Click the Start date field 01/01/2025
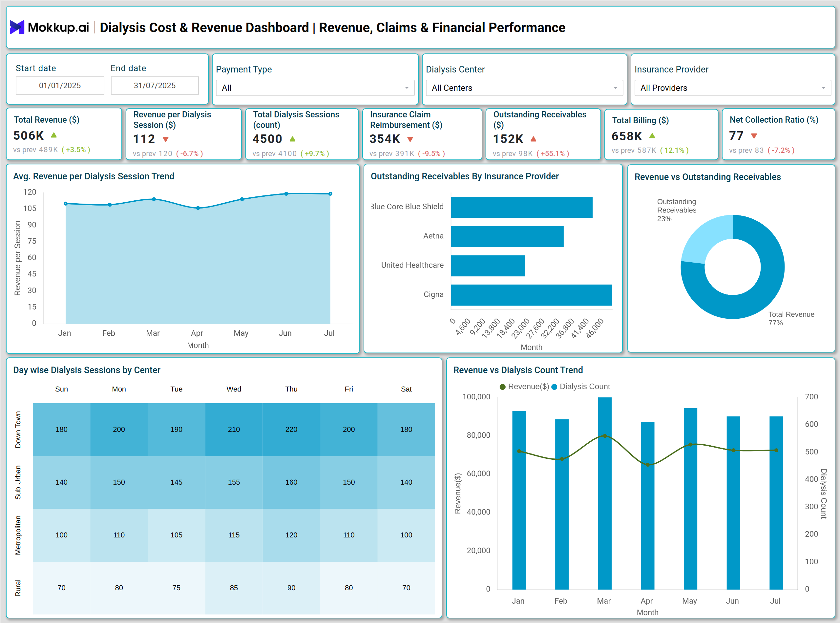Viewport: 840px width, 623px height. 60,86
